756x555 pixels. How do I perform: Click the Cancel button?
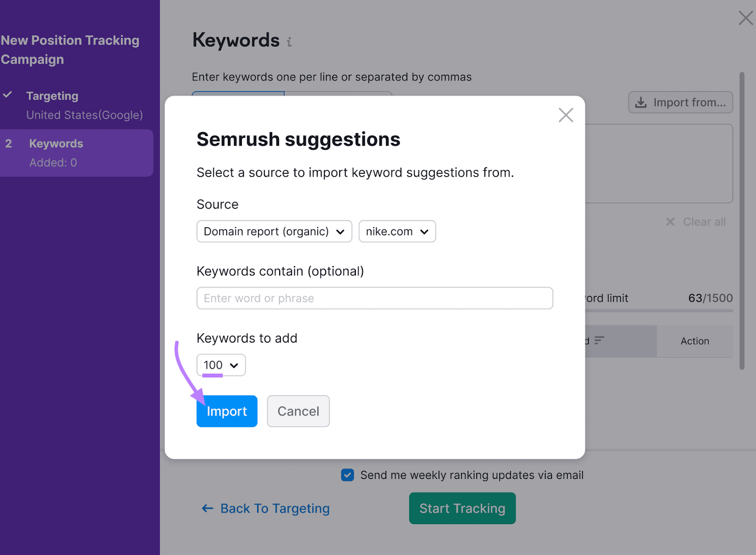(x=298, y=411)
